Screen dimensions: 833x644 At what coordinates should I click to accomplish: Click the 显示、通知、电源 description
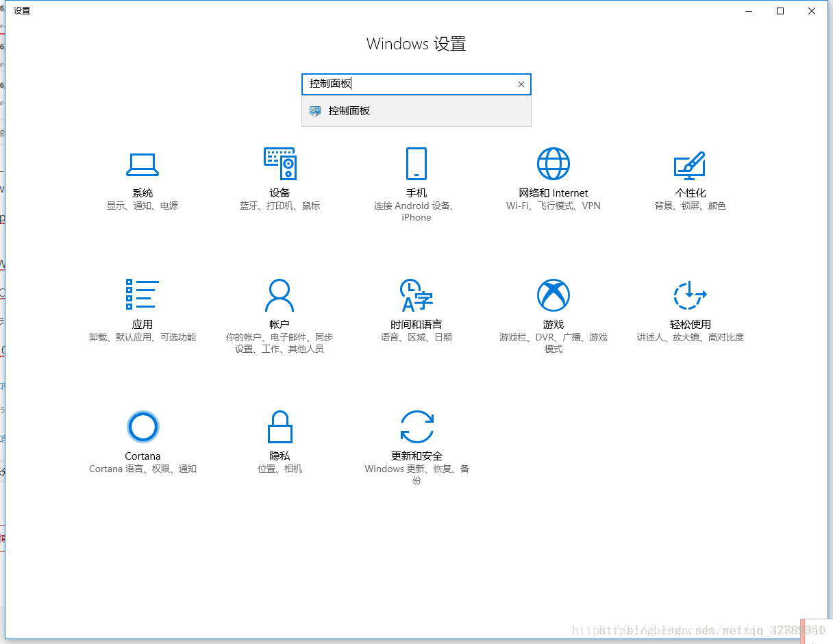coord(142,206)
